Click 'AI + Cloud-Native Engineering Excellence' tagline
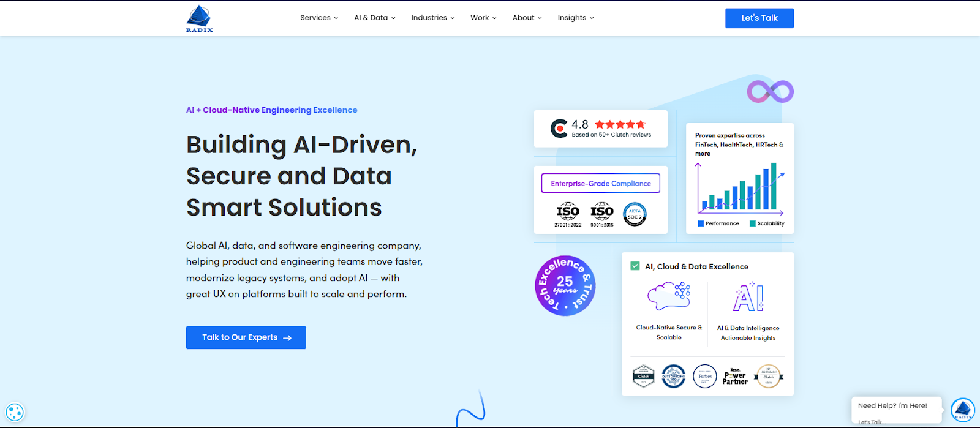The height and width of the screenshot is (428, 980). [272, 110]
